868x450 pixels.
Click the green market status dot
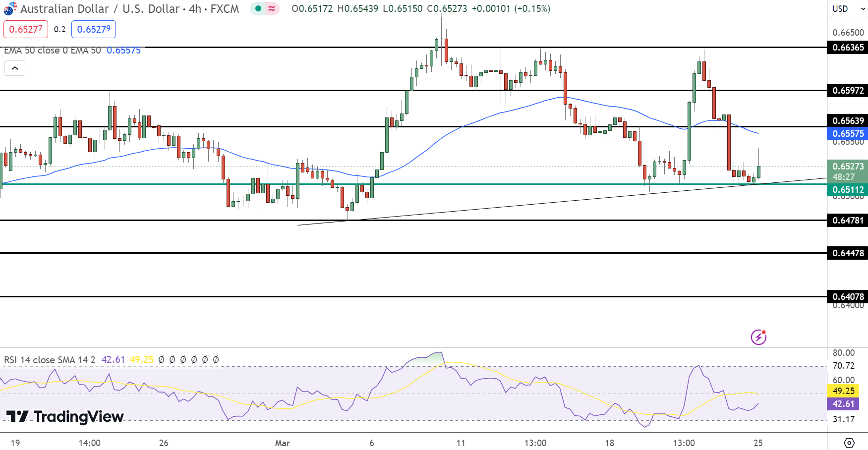(x=258, y=8)
